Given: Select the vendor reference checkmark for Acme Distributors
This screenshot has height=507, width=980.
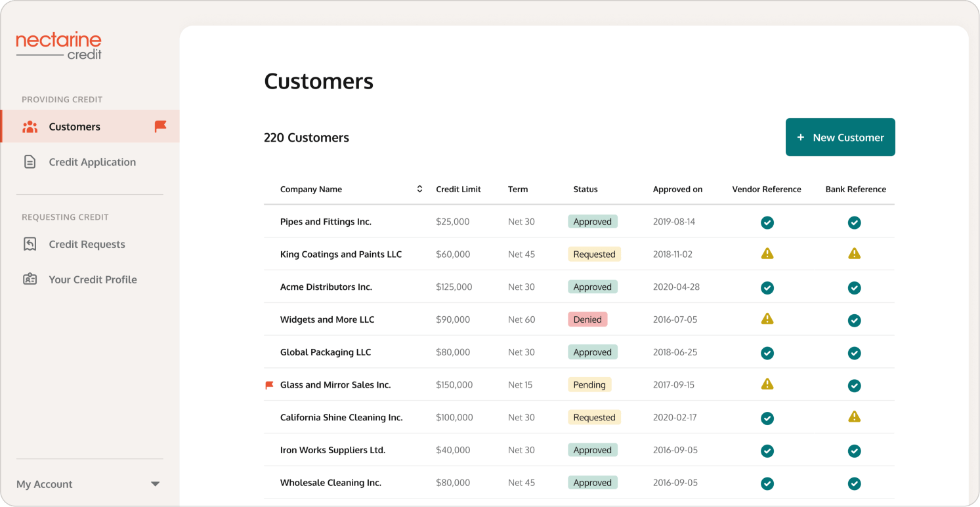Looking at the screenshot, I should click(x=767, y=287).
